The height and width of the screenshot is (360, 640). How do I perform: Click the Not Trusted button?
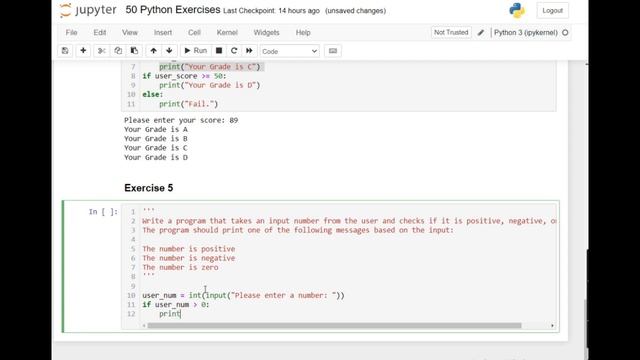(x=451, y=32)
